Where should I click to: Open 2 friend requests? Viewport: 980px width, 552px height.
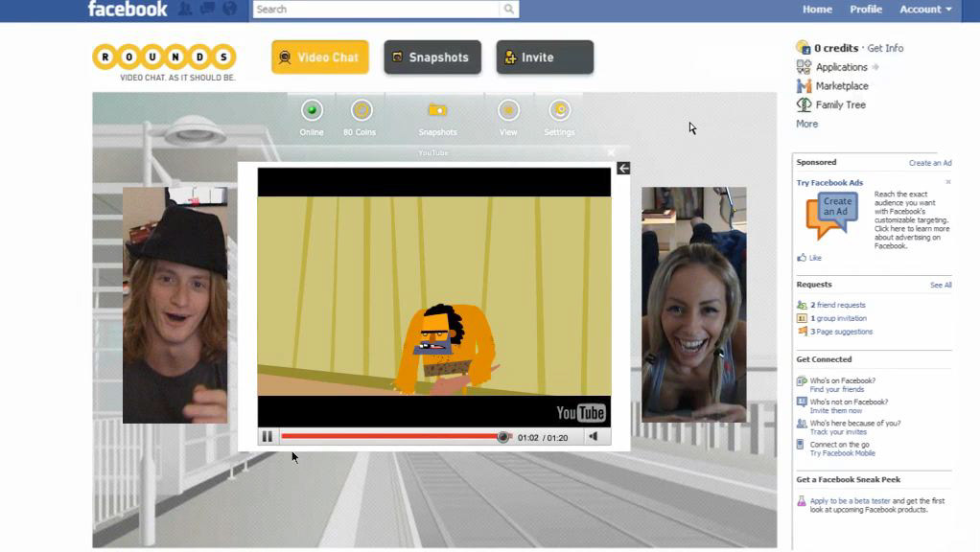838,306
